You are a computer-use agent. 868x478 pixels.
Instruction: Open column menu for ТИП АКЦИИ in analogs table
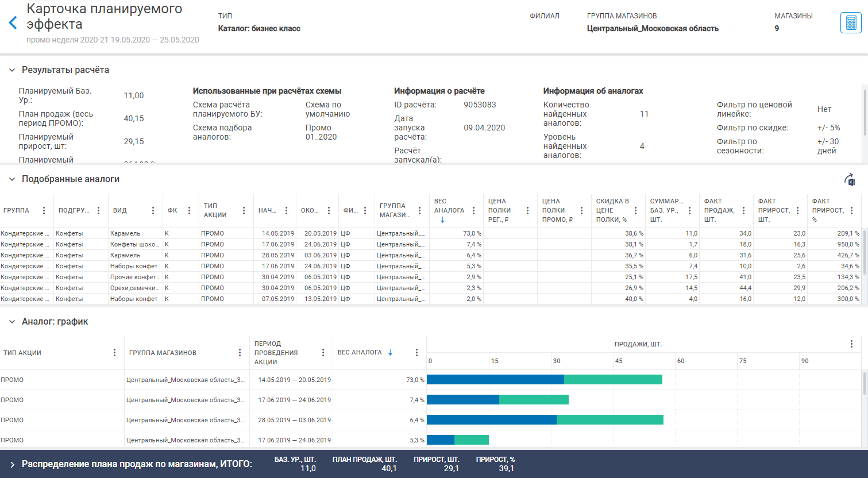click(244, 211)
